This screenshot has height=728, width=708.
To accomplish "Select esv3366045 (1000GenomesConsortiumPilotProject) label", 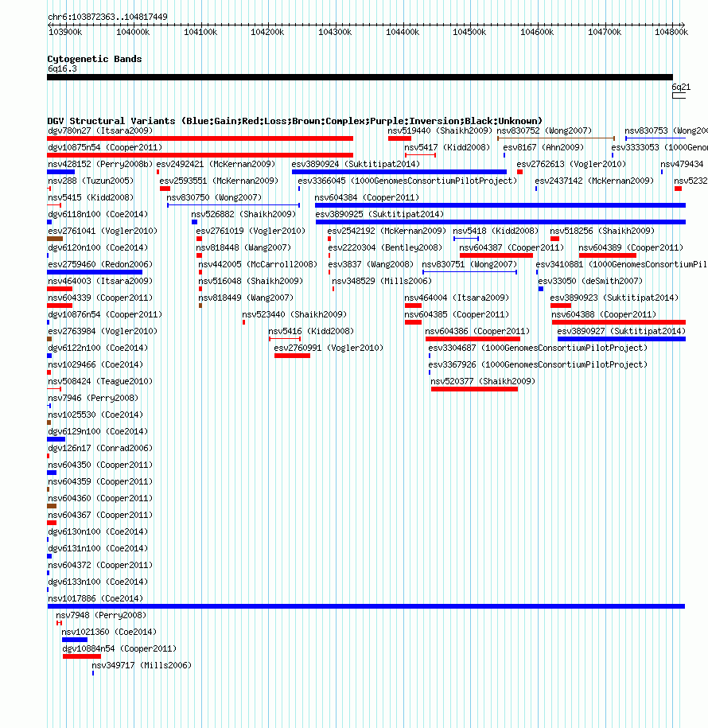I will 407,181.
